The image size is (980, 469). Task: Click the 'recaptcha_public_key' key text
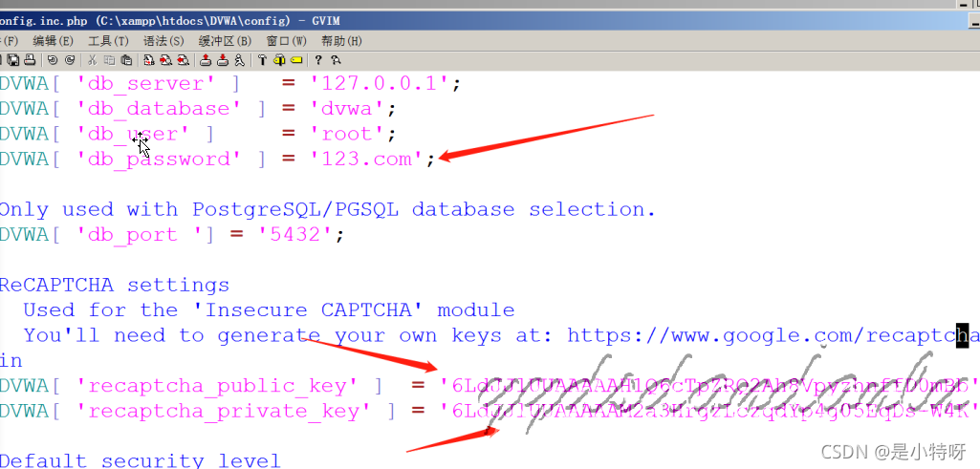(x=217, y=386)
